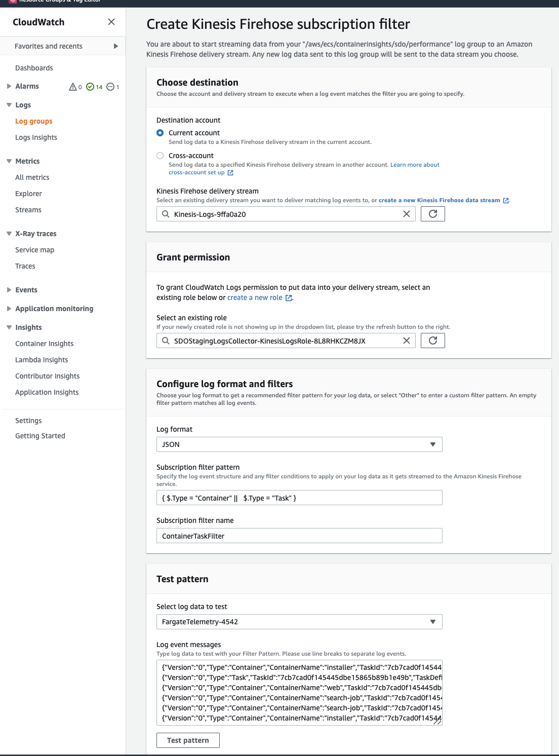Click the insufficient data alarms icon

point(110,87)
